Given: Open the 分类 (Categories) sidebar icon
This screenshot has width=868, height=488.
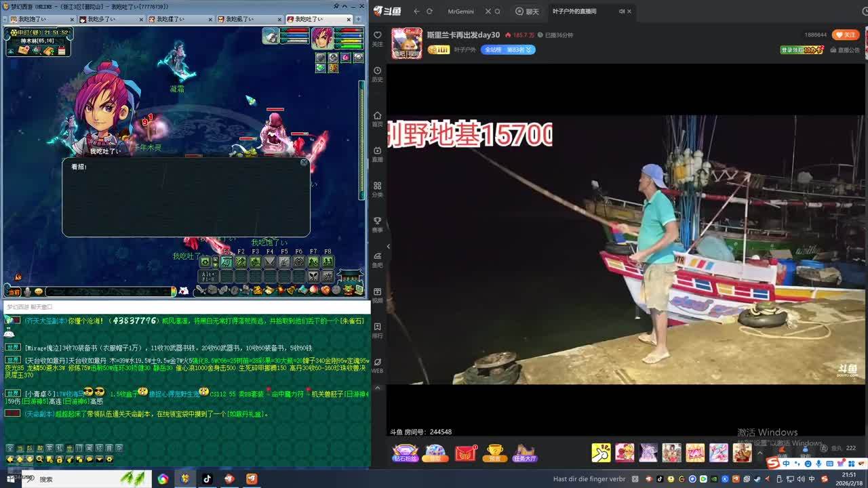Looking at the screenshot, I should coord(377,188).
